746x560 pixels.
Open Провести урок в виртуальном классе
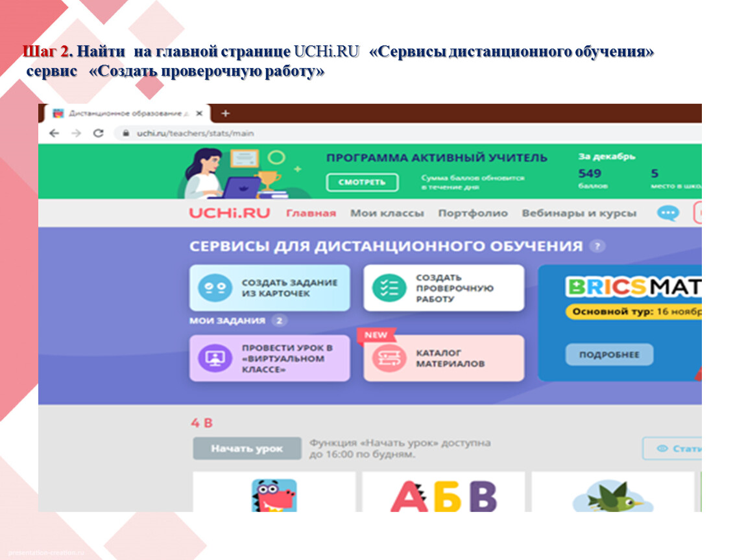pos(269,358)
